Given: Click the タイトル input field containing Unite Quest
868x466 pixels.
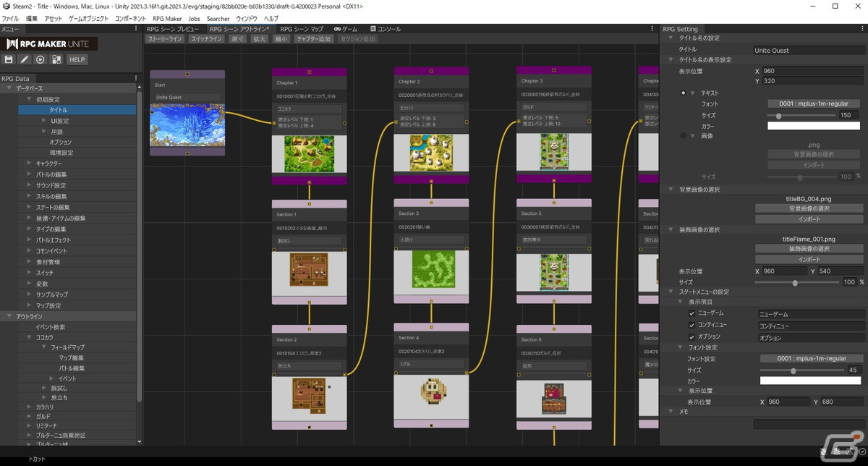Looking at the screenshot, I should (x=808, y=51).
